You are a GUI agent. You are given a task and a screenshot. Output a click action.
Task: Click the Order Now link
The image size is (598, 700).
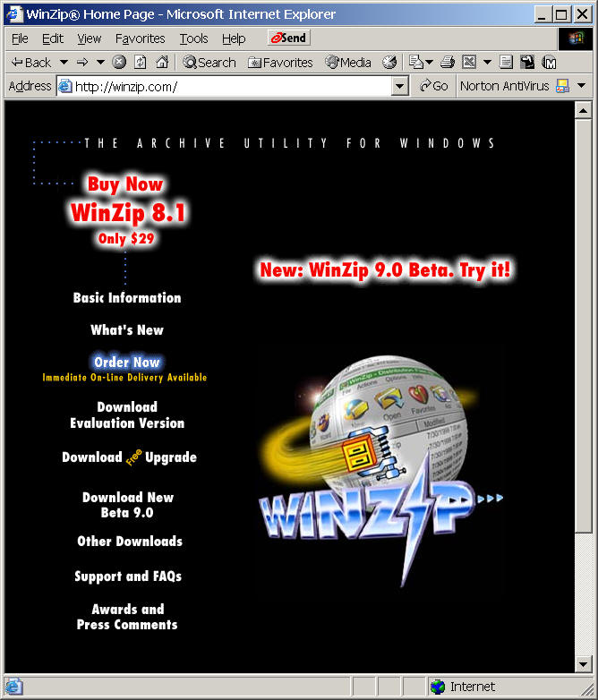(x=127, y=362)
